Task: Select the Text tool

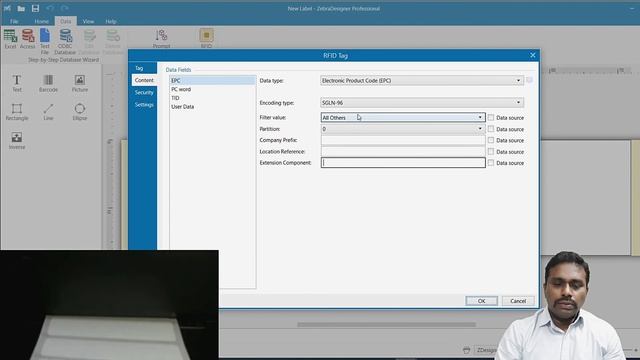Action: pos(17,83)
